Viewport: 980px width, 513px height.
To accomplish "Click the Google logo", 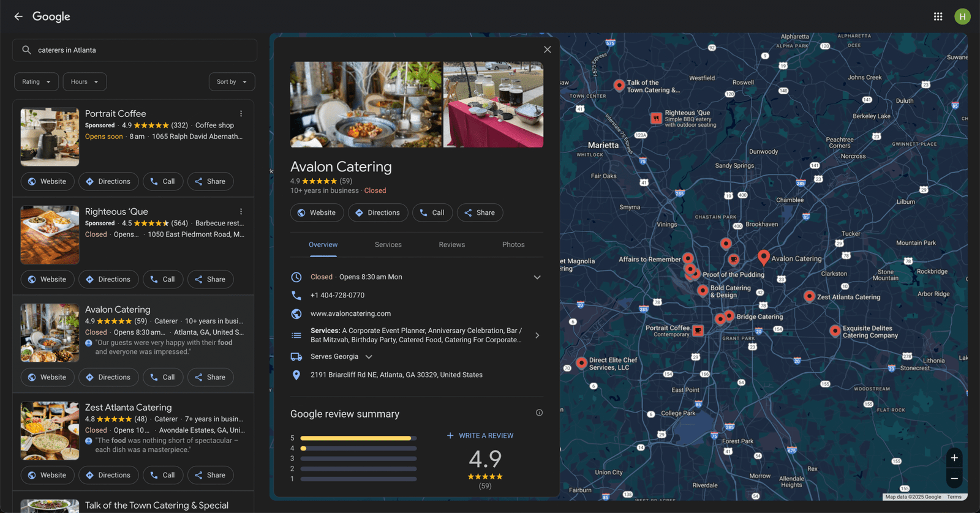I will 51,17.
